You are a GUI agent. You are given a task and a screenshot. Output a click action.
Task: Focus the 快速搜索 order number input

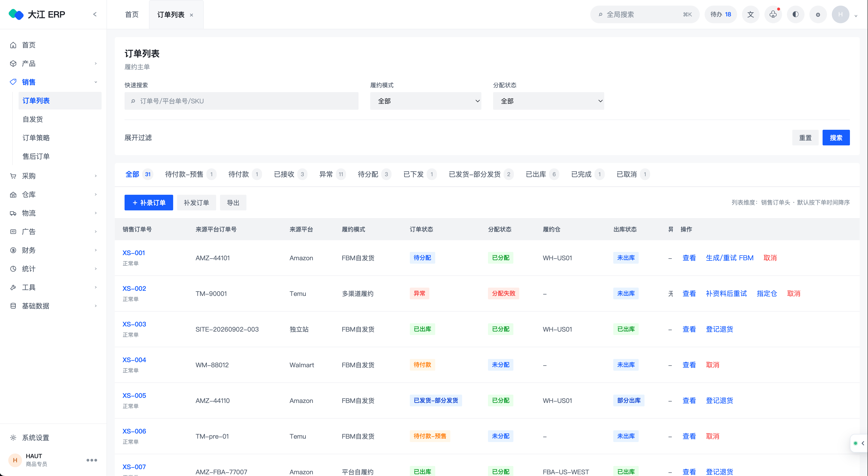[241, 101]
